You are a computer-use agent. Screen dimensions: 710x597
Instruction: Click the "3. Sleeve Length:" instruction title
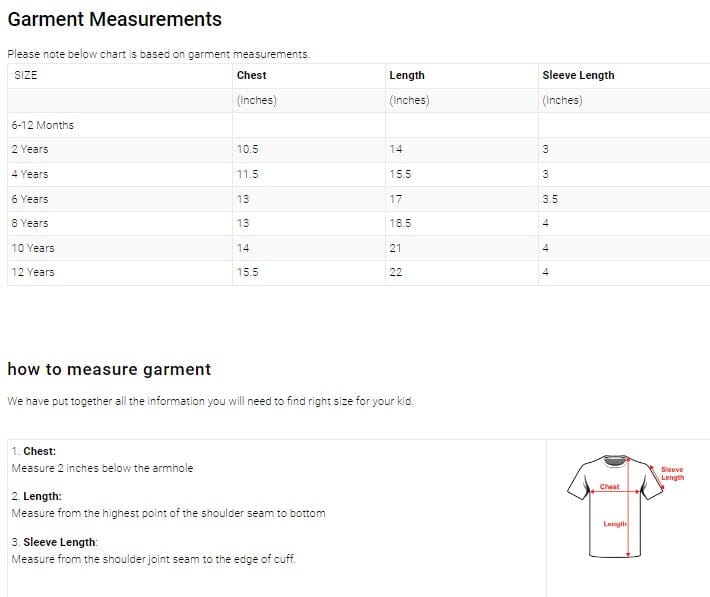pos(54,541)
